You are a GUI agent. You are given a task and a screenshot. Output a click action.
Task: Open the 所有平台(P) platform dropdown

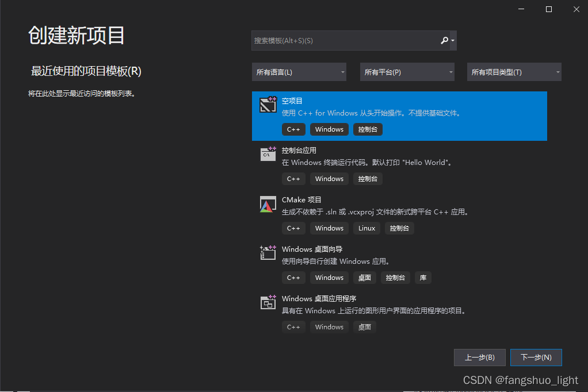(x=407, y=72)
